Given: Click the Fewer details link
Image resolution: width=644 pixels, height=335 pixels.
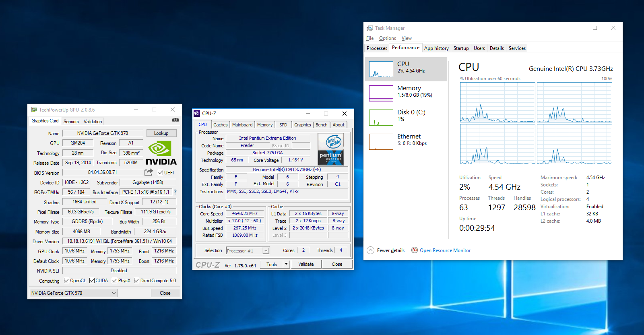Looking at the screenshot, I should click(391, 250).
